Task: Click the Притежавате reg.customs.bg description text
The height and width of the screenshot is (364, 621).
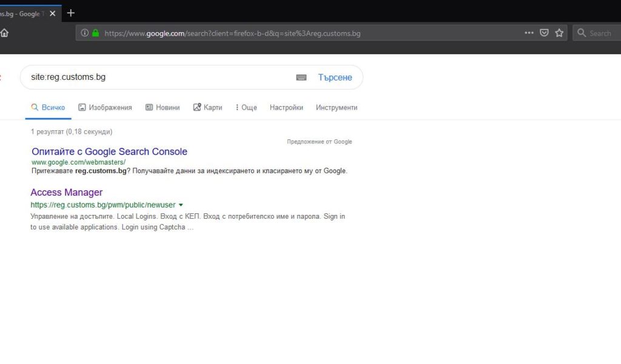Action: (x=189, y=171)
